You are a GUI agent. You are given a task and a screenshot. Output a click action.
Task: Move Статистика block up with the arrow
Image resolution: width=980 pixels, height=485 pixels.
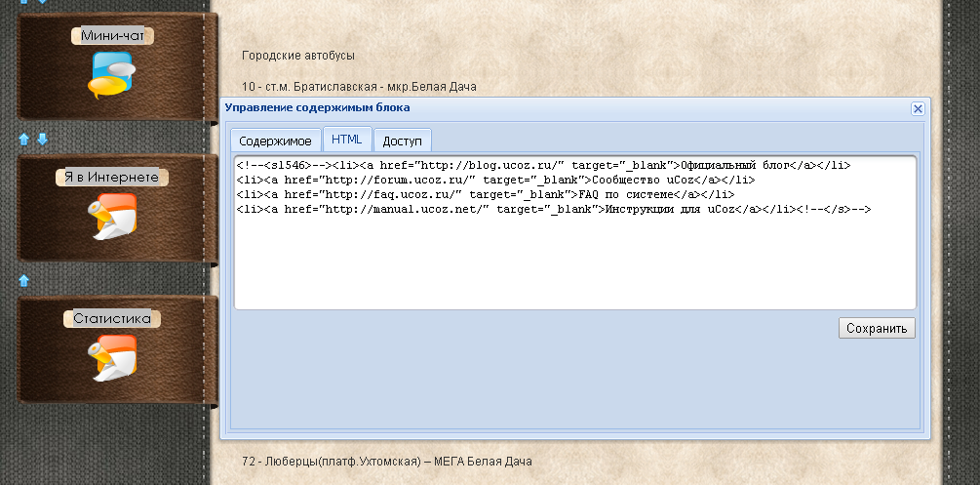point(24,280)
